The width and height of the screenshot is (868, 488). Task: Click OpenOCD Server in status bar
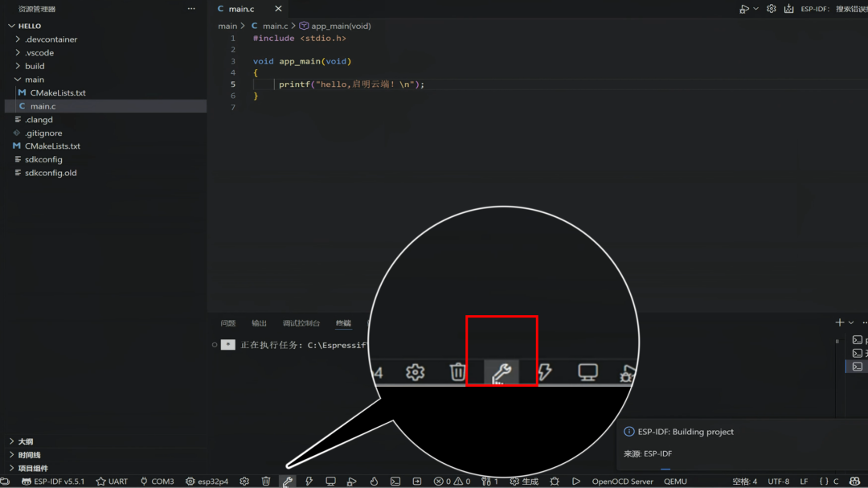623,482
